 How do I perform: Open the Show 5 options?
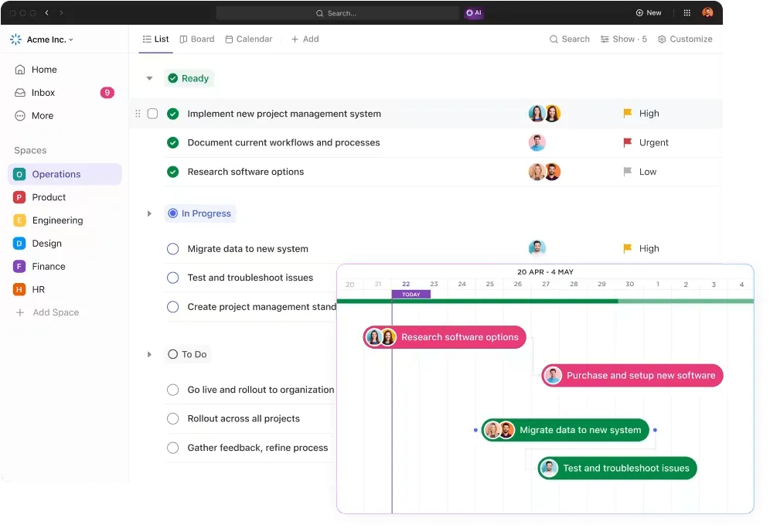[x=624, y=39]
